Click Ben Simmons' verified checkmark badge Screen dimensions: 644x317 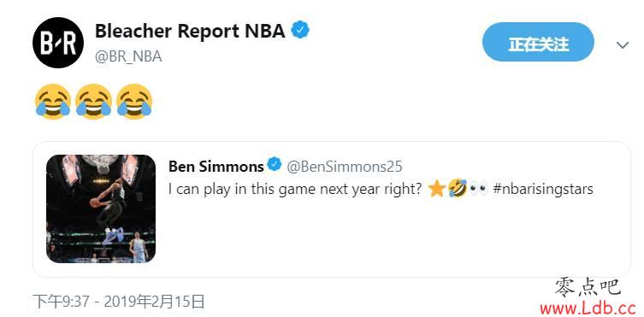[x=274, y=165]
